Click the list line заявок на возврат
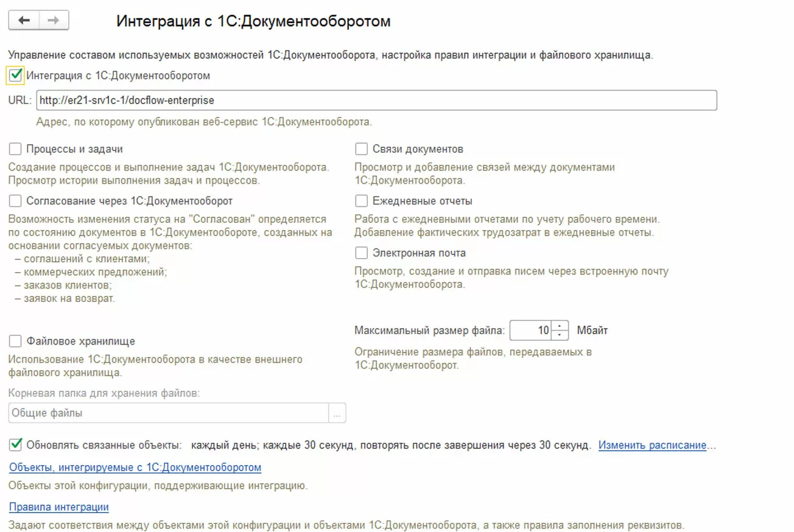This screenshot has height=532, width=794. [x=65, y=298]
